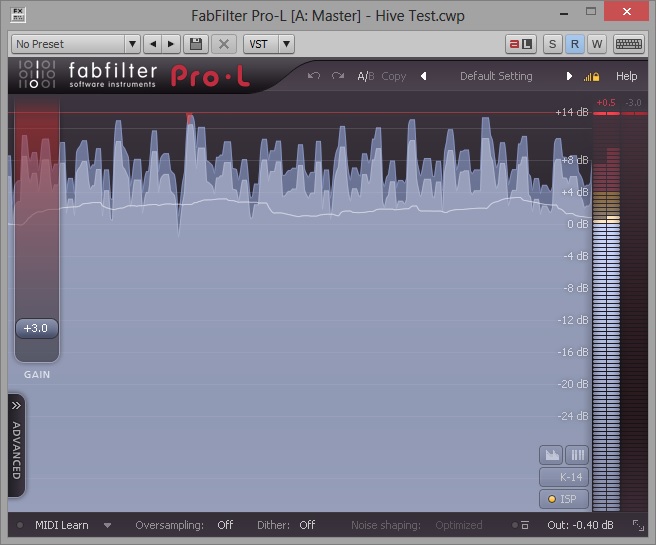Screen dimensions: 656x545
Task: Click the +0.5 peak level readout
Action: 606,102
